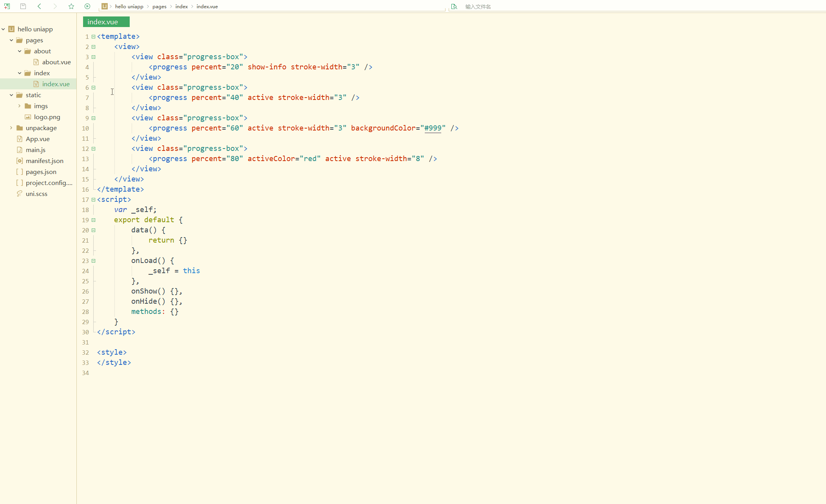Click the #999 color value on line 10
826x504 pixels.
click(x=433, y=128)
